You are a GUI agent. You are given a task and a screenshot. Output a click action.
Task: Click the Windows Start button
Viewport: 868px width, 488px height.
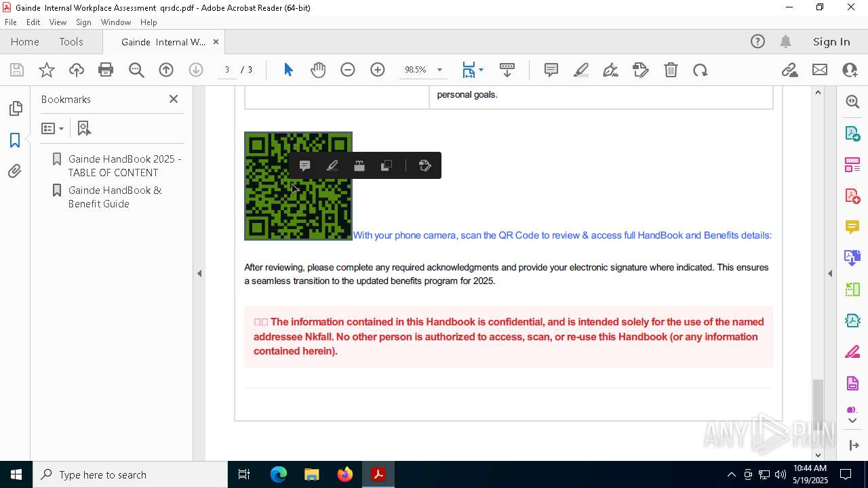[x=16, y=474]
